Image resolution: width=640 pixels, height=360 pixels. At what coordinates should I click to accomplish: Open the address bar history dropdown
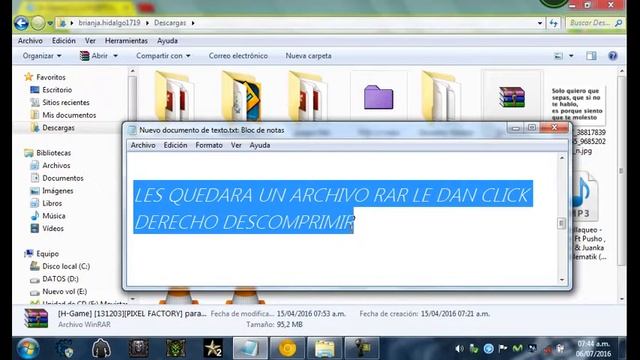point(540,23)
